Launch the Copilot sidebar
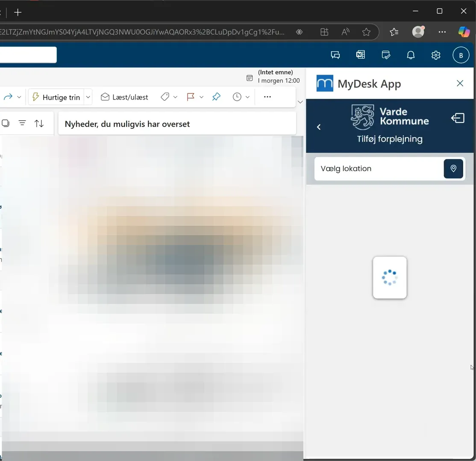 (x=464, y=32)
